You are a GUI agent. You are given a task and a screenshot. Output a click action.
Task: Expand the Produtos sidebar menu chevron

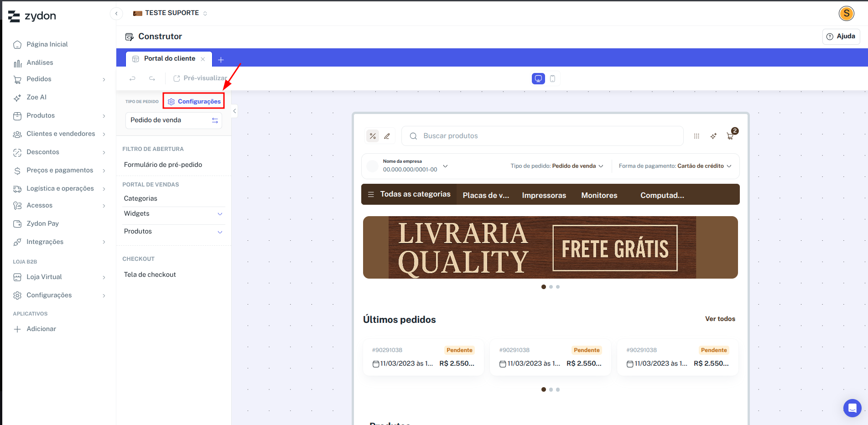pos(104,116)
